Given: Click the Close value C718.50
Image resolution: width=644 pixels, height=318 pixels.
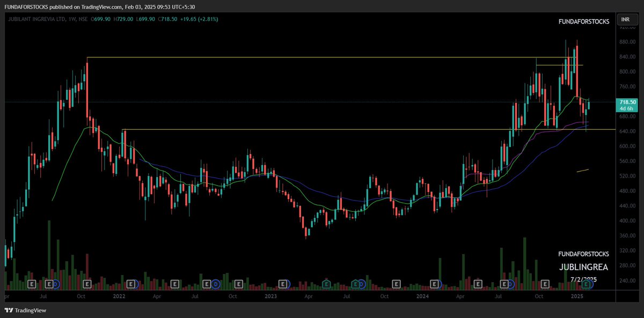Looking at the screenshot, I should 166,19.
